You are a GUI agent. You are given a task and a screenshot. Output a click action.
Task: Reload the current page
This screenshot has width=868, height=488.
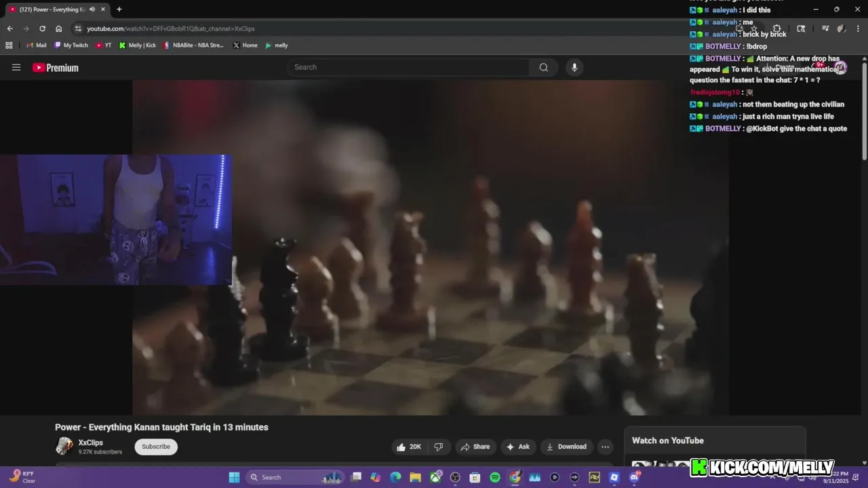tap(42, 28)
